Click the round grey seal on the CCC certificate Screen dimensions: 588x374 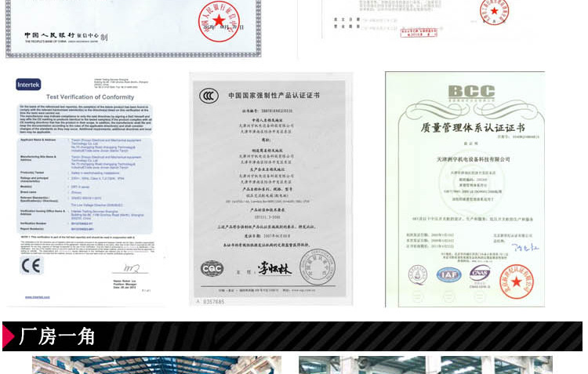(x=318, y=267)
